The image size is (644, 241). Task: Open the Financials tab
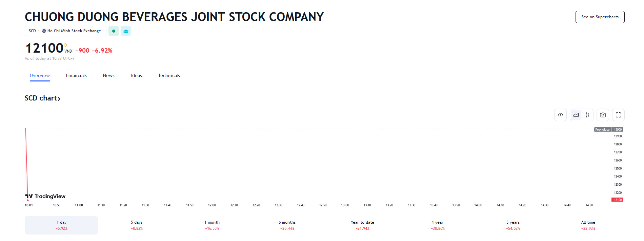click(76, 75)
